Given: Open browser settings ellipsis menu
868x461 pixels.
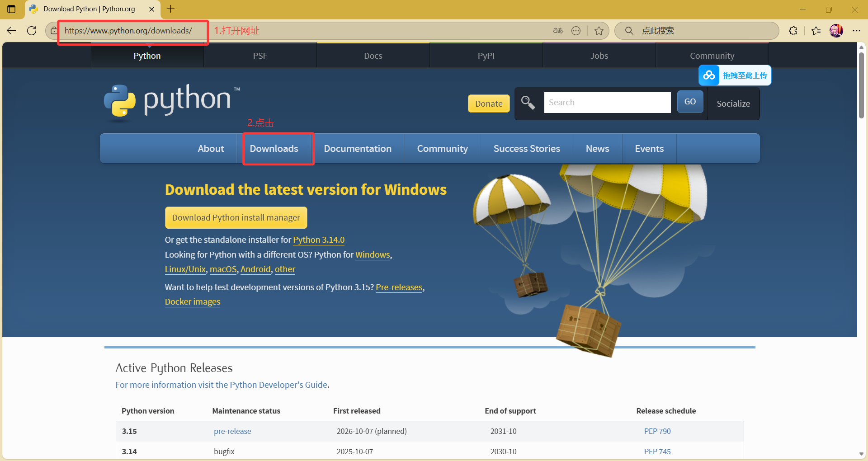Looking at the screenshot, I should [856, 31].
